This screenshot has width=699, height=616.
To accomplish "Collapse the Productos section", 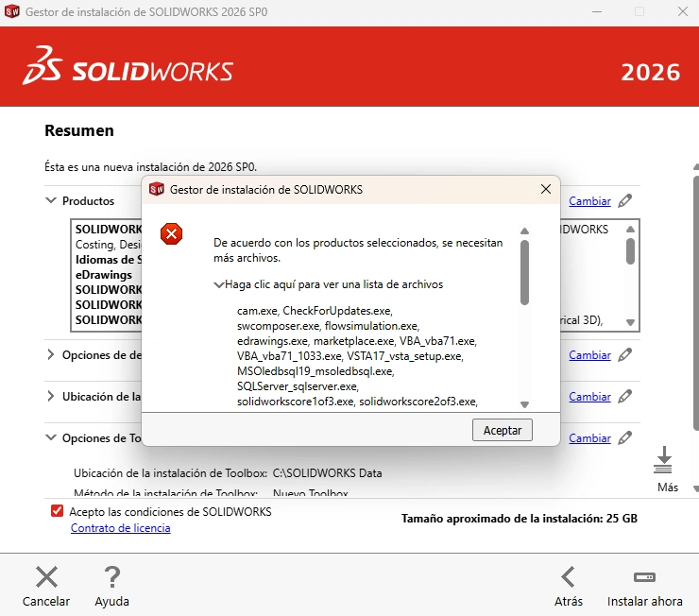I will [51, 200].
